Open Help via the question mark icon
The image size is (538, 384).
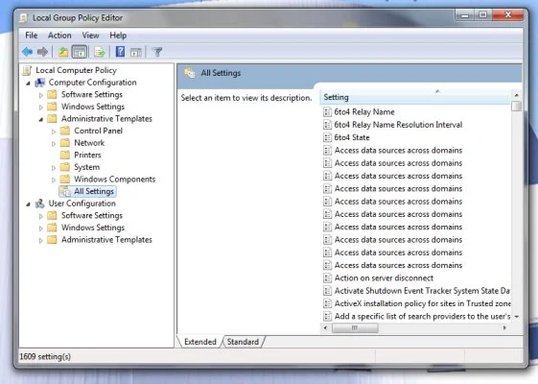point(120,52)
